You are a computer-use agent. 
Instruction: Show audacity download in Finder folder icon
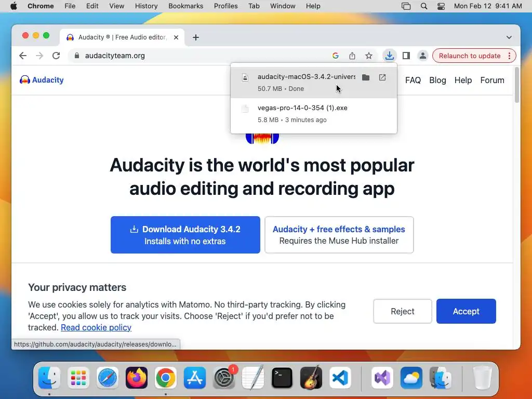click(366, 77)
